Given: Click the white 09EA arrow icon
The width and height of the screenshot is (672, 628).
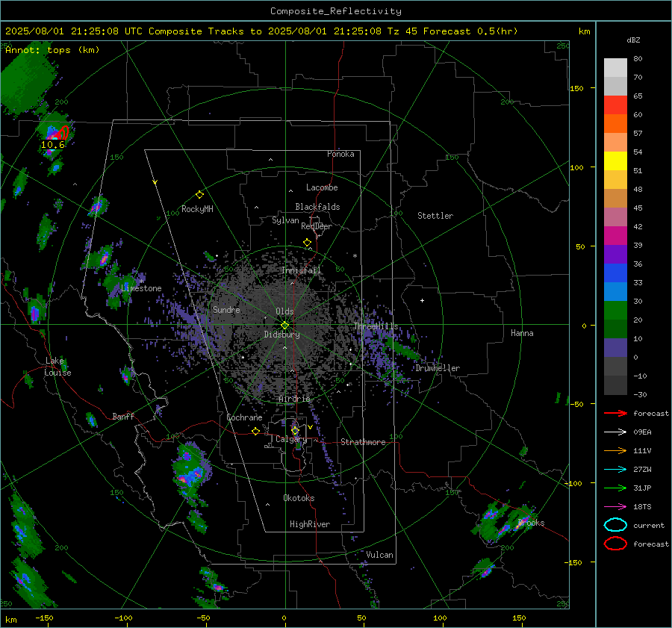Looking at the screenshot, I should click(615, 432).
